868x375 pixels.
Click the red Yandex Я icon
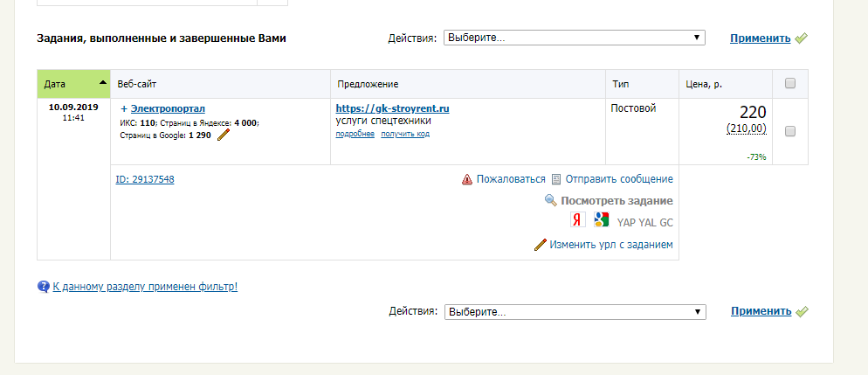(576, 221)
